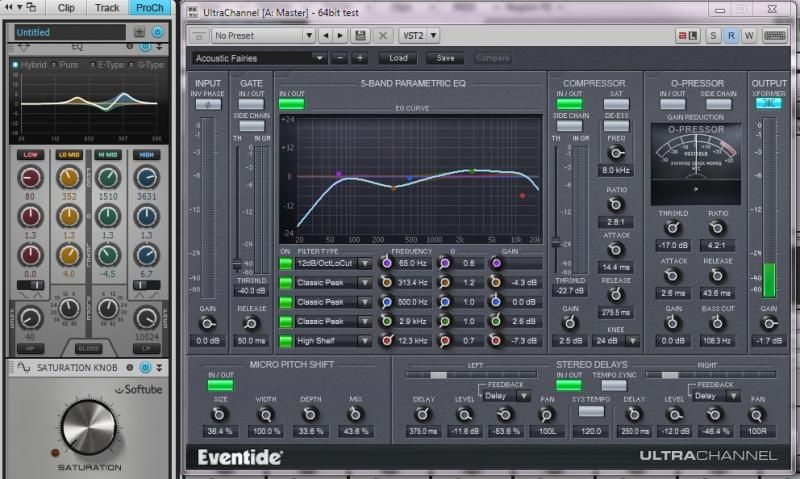Click the pin window icon left of No Preset

pyautogui.click(x=198, y=36)
